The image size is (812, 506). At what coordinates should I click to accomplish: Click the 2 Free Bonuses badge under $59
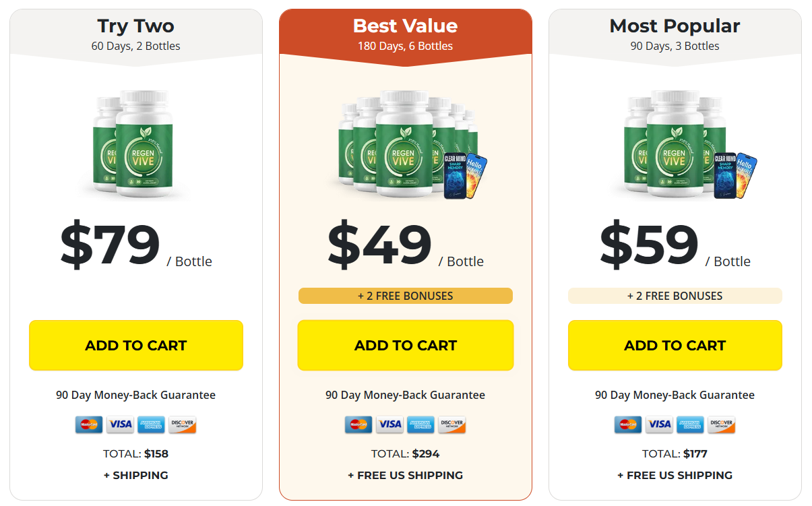click(675, 296)
